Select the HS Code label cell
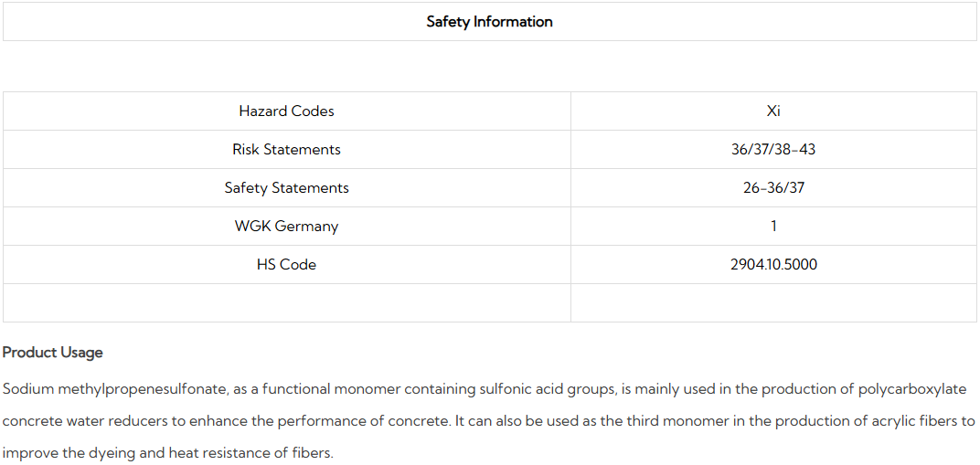 [286, 265]
